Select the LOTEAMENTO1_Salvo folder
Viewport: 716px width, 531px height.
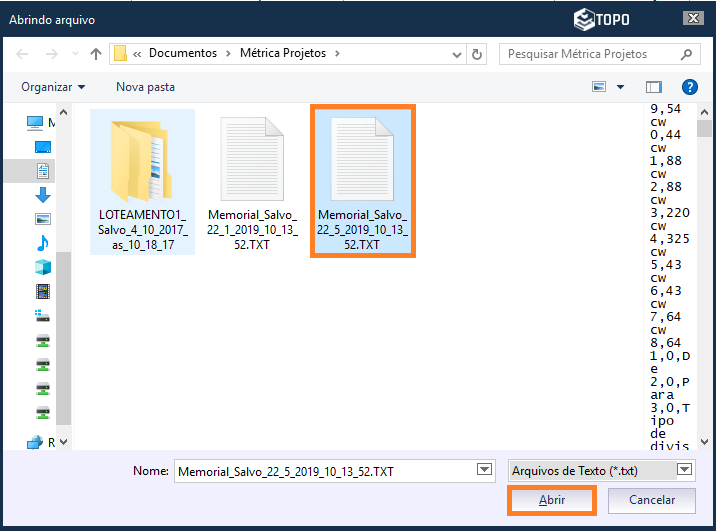tap(142, 181)
